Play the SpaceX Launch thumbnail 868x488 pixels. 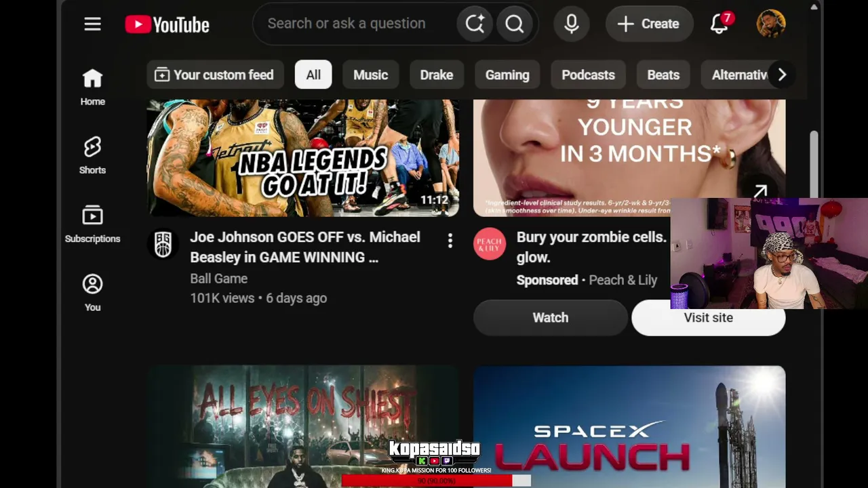click(629, 427)
